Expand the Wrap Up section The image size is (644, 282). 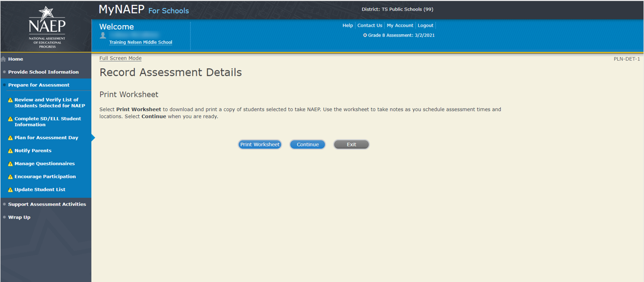19,217
